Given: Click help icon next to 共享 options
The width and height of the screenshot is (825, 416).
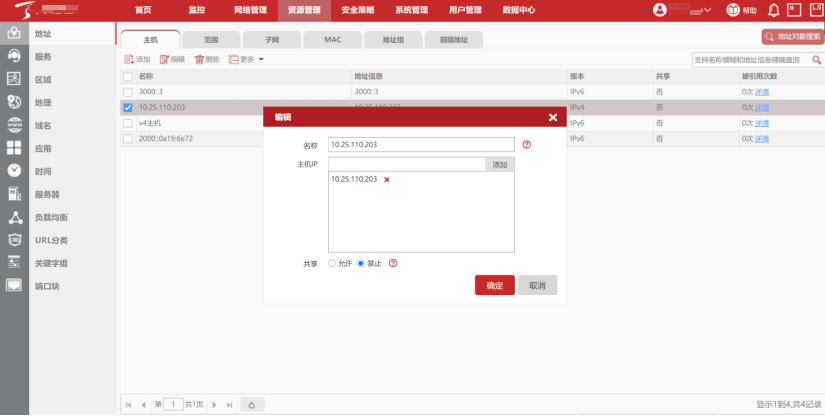Looking at the screenshot, I should pyautogui.click(x=393, y=263).
